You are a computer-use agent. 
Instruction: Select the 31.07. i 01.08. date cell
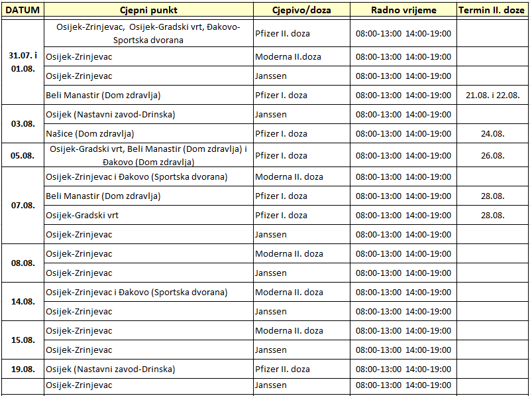coord(23,62)
